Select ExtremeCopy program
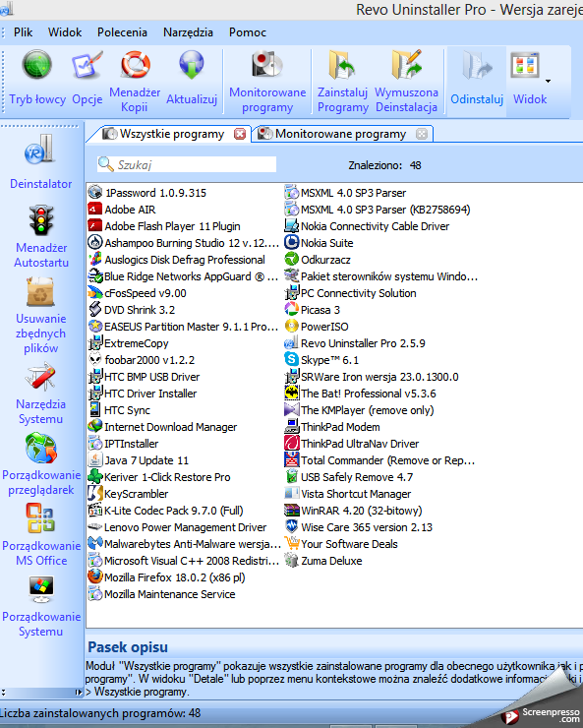This screenshot has width=583, height=728. pyautogui.click(x=129, y=343)
